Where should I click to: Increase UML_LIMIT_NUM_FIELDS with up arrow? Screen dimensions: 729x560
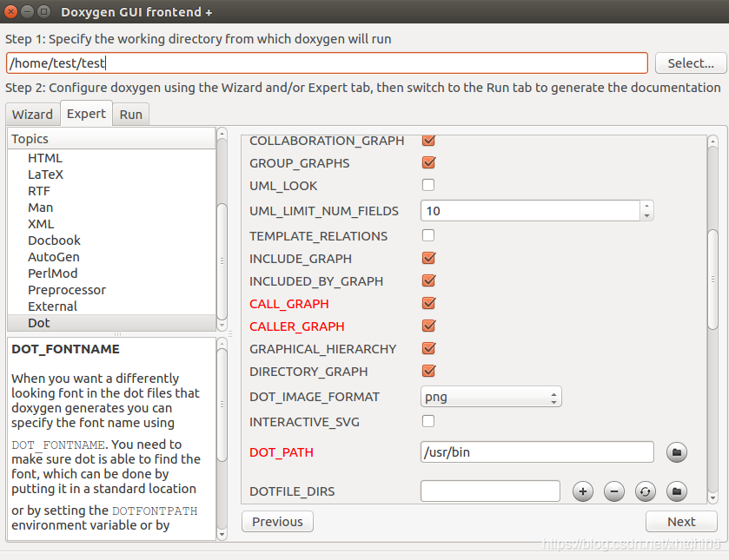(x=646, y=206)
